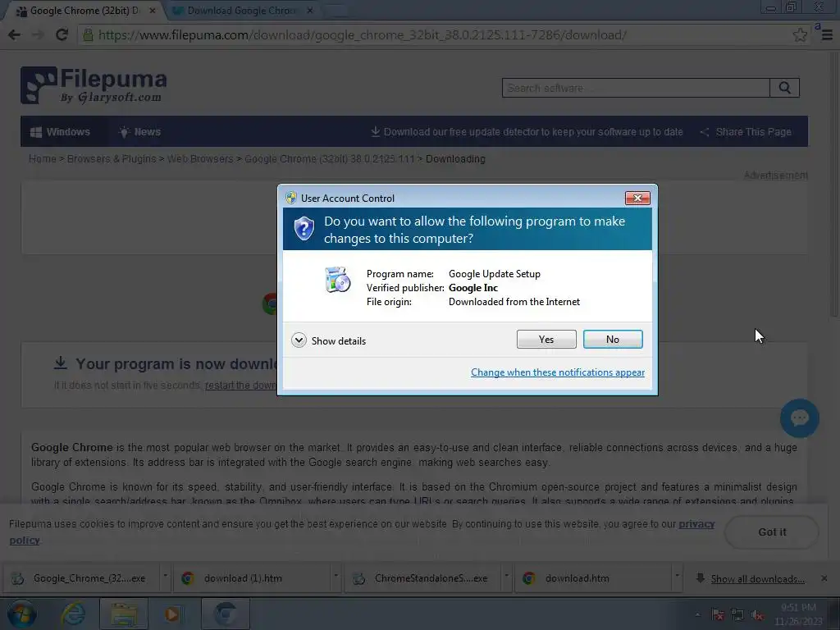Click the News lightbulb icon
840x630 pixels.
point(124,132)
